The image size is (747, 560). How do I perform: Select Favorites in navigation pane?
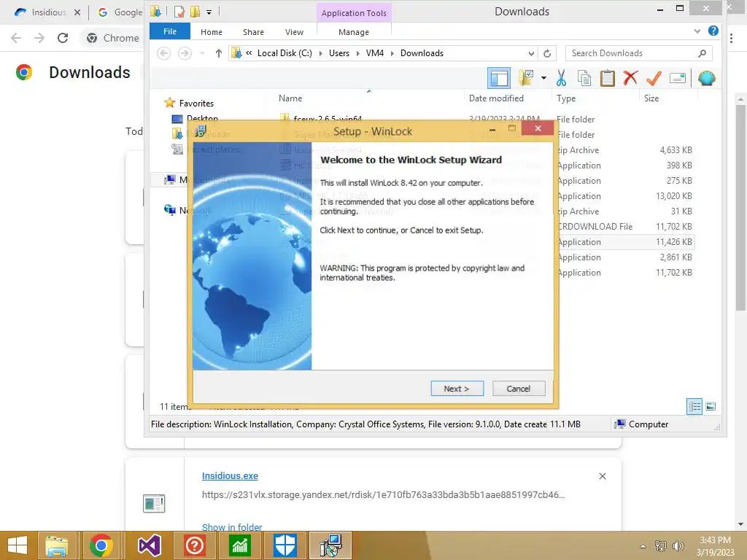196,104
